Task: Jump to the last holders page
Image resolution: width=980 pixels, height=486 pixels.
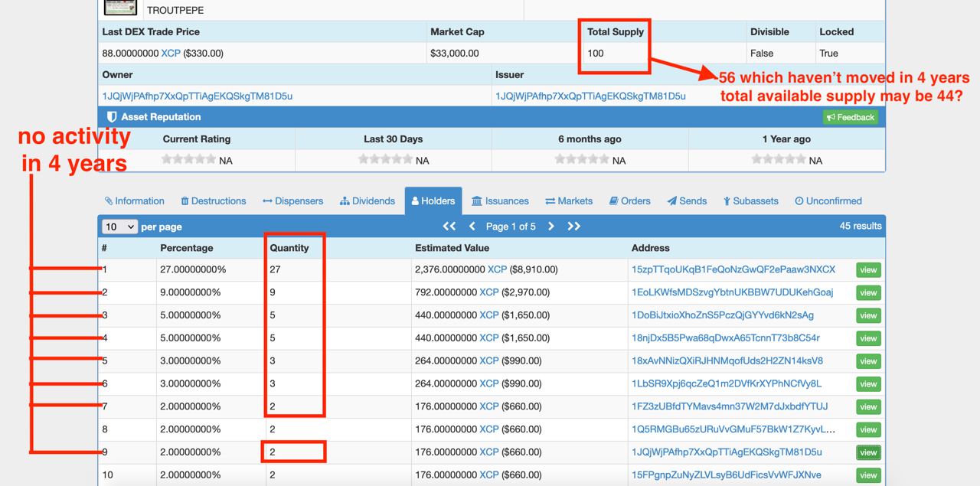Action: 573,227
